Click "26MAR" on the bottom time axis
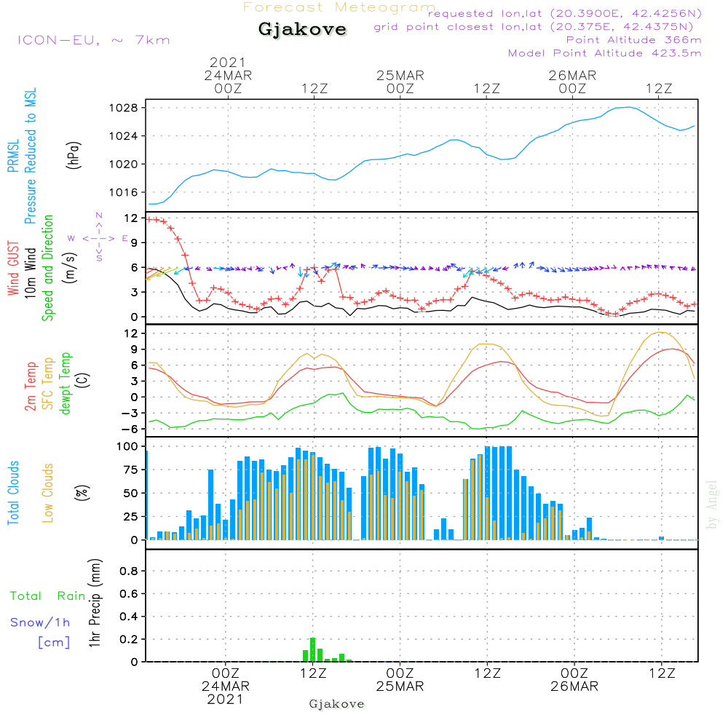728x728 pixels. 574,687
